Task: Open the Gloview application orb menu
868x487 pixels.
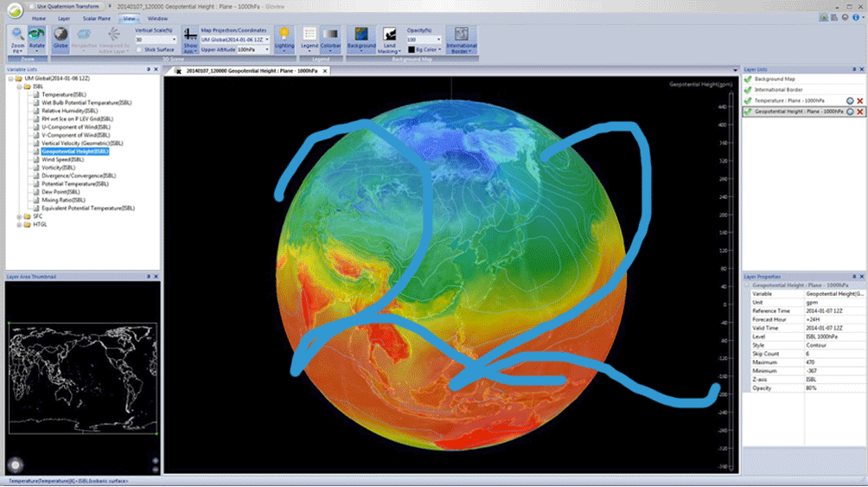Action: (x=15, y=10)
